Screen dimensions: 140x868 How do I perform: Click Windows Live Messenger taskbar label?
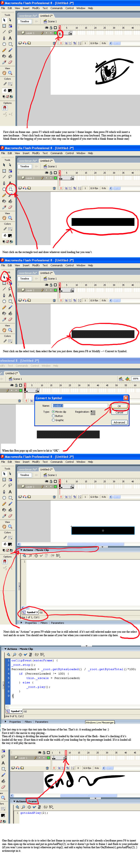coord(100,723)
